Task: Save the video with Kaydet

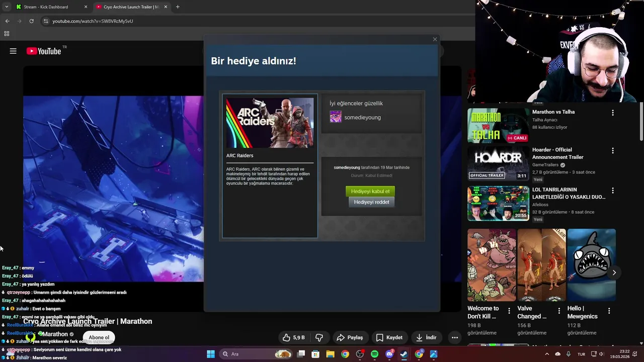Action: [389, 337]
